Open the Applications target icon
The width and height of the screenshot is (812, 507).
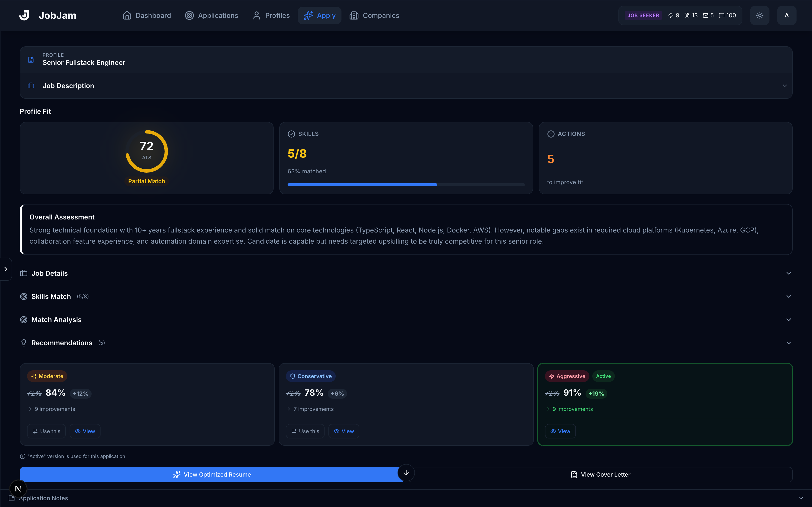coord(189,15)
